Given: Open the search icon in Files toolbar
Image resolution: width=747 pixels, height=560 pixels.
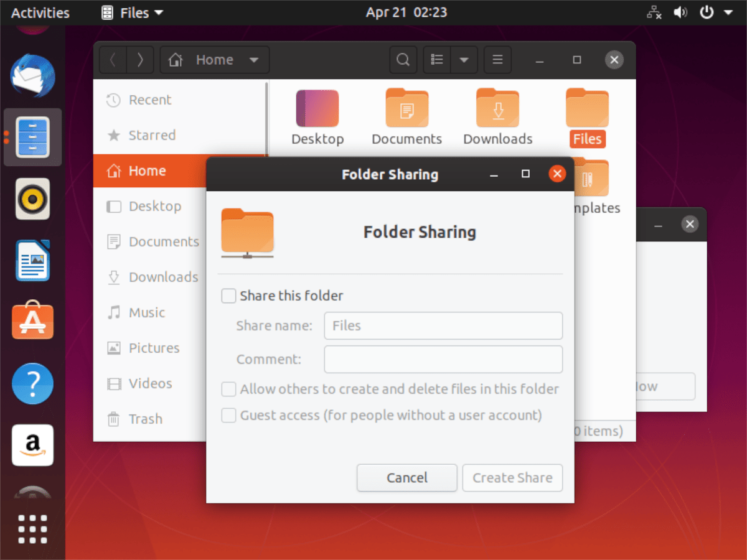Looking at the screenshot, I should 403,60.
